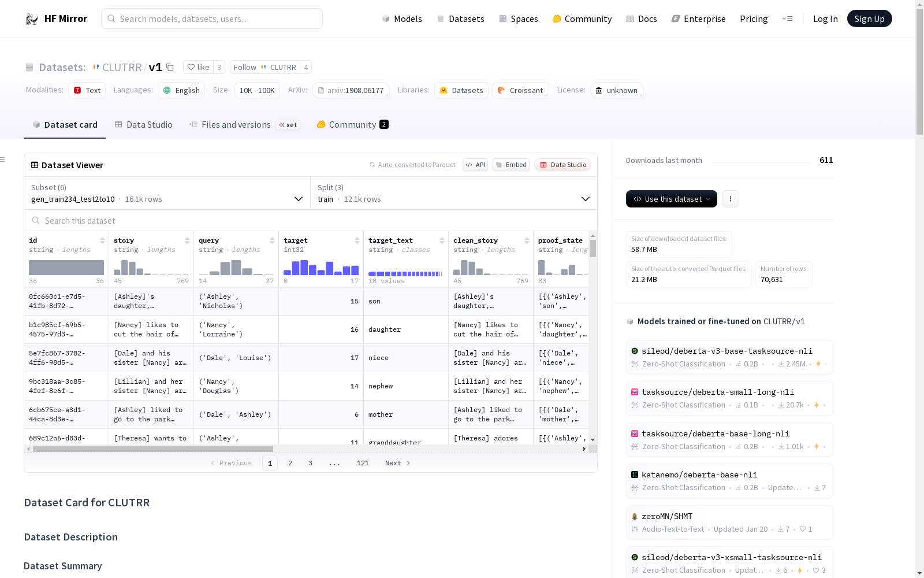Click the Sign Up button
Screen dimensions: 924x578
869,18
